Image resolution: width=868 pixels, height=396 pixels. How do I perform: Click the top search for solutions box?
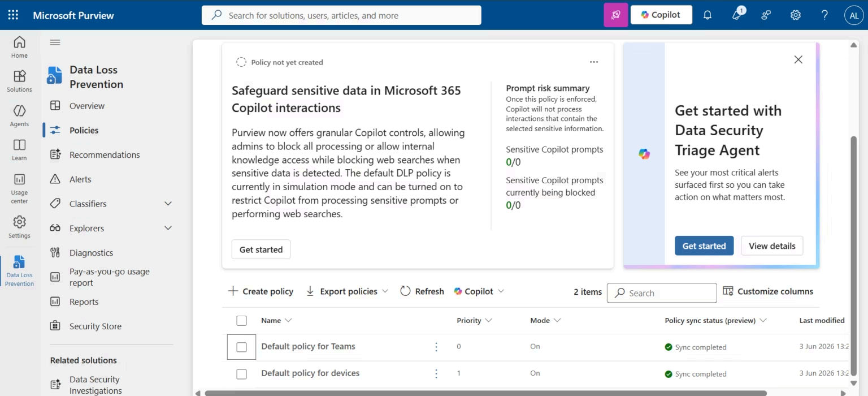(x=341, y=15)
